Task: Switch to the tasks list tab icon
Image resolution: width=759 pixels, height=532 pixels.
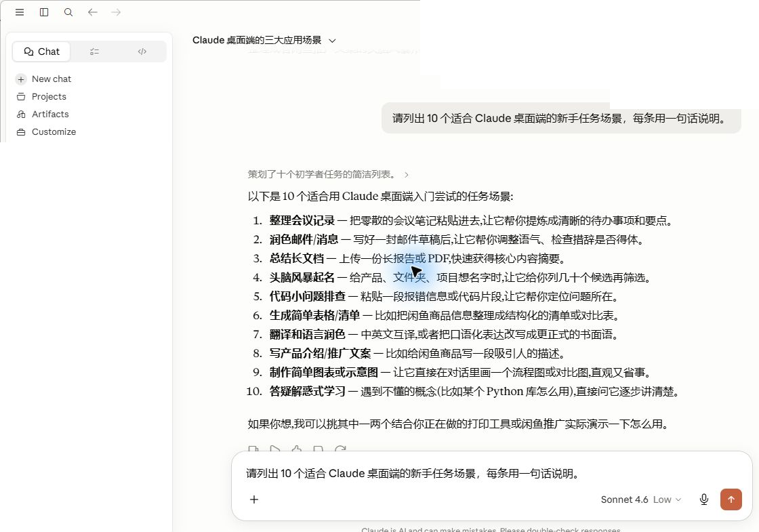Action: (x=94, y=52)
